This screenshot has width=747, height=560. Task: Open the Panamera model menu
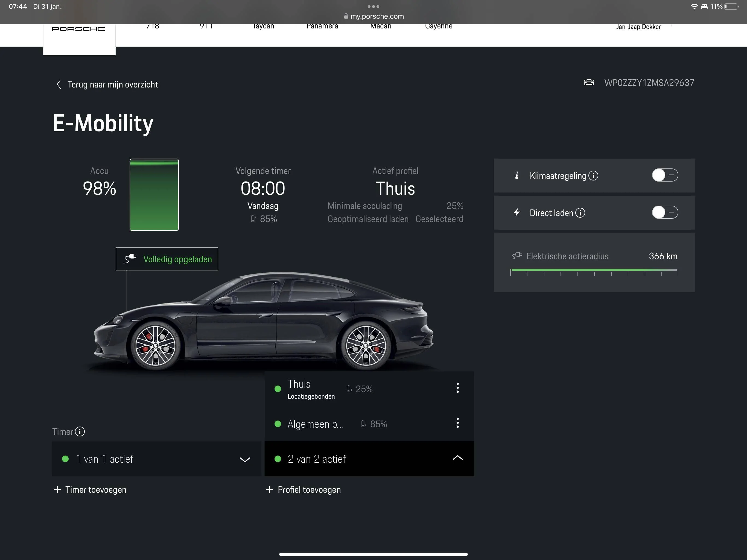tap(322, 26)
